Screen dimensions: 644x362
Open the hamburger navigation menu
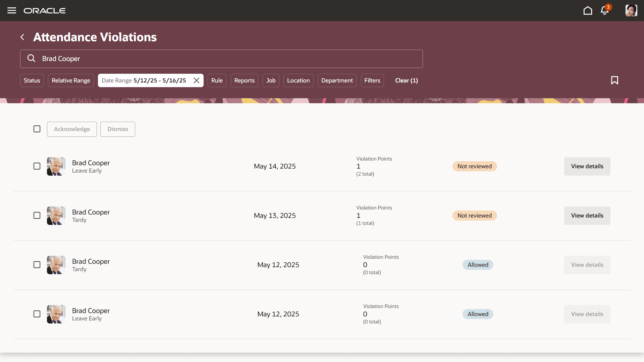click(12, 10)
